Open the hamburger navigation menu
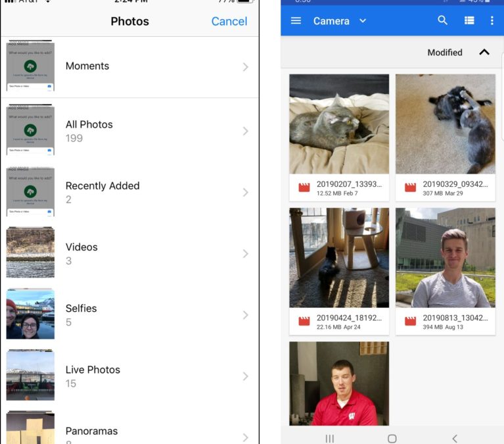Screen dimensions: 504x444 296,21
